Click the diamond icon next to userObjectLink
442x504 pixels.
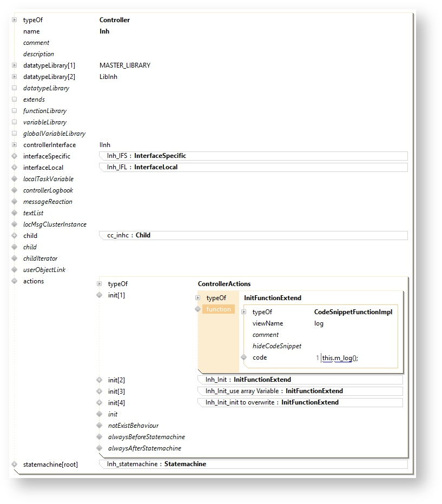(x=15, y=270)
